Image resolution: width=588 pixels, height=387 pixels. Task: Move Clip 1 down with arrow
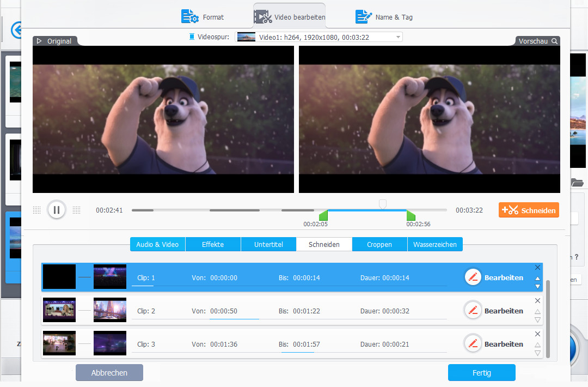[537, 287]
